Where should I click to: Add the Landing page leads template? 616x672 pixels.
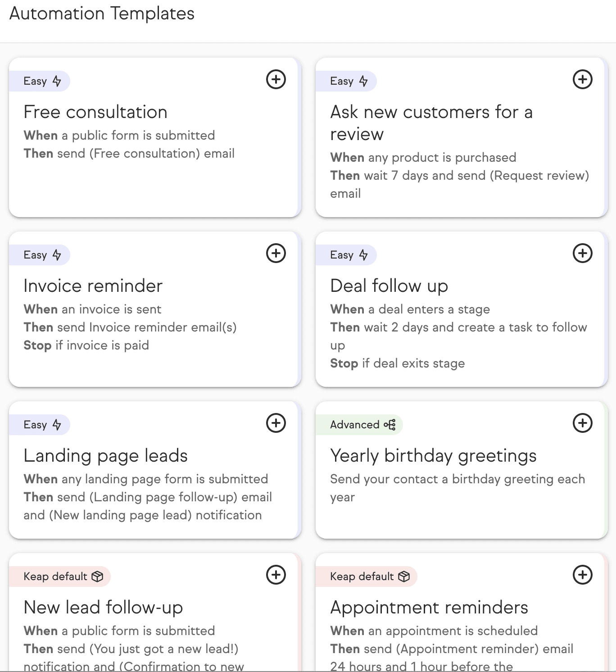pos(276,423)
